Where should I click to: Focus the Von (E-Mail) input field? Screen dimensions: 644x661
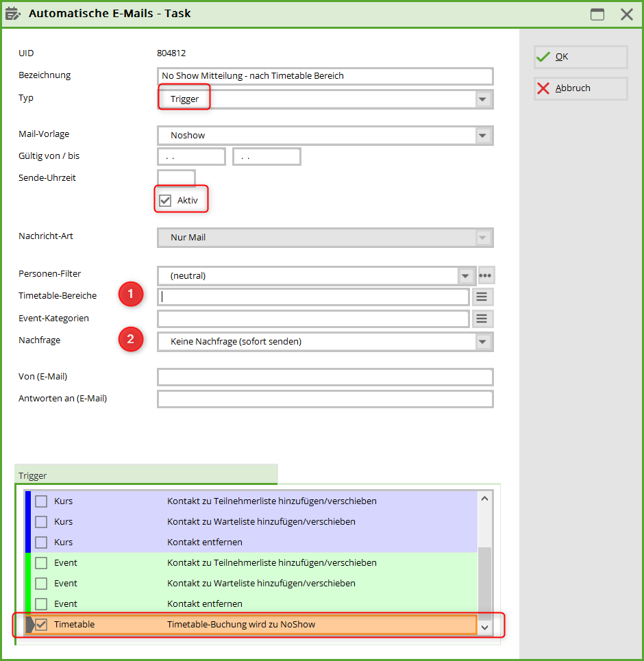point(325,377)
